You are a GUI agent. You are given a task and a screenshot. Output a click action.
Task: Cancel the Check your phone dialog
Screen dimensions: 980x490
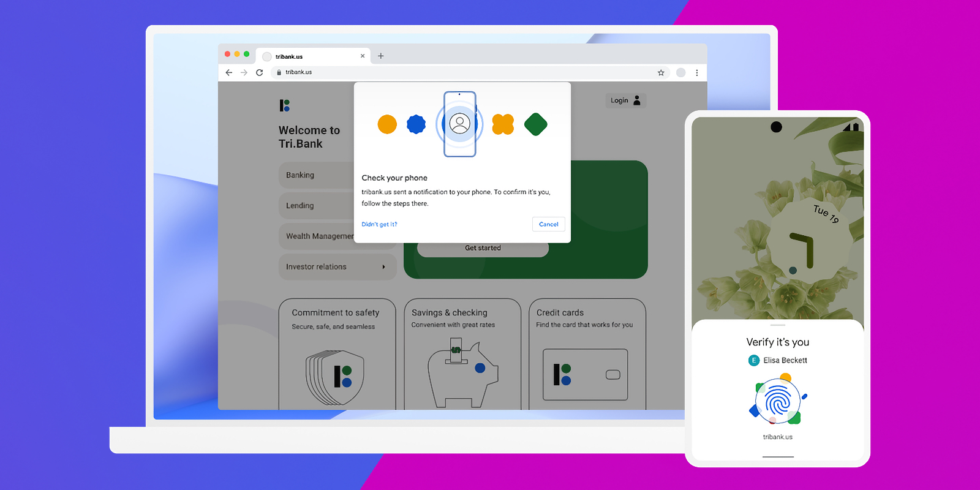[x=549, y=224]
